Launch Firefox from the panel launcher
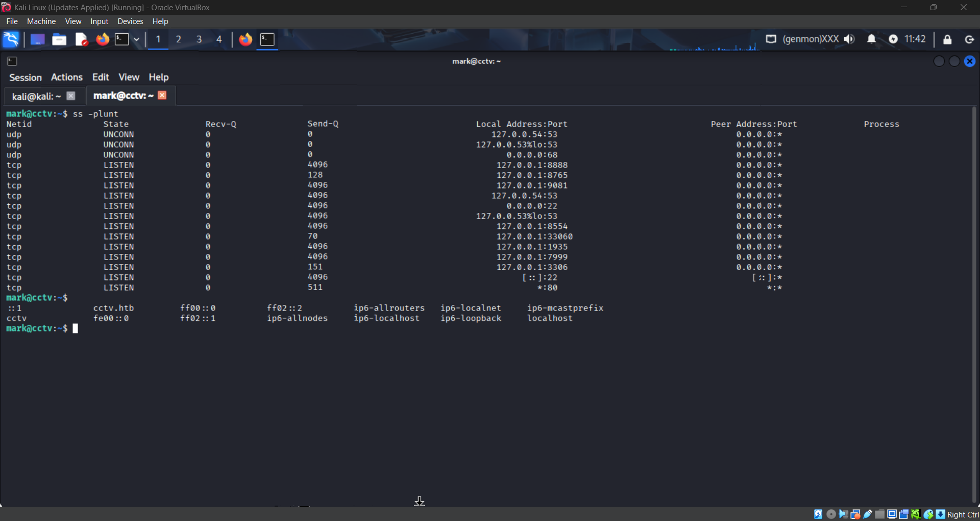 click(x=103, y=39)
